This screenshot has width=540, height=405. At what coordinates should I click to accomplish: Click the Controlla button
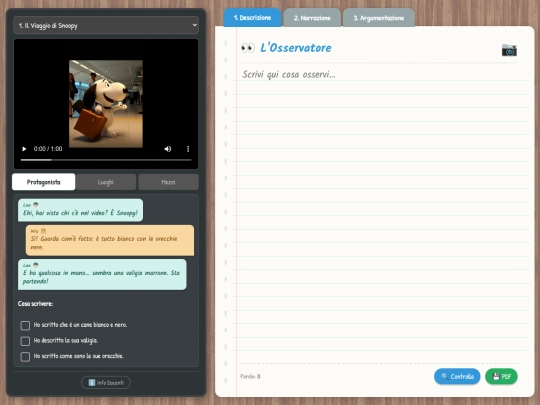457,376
